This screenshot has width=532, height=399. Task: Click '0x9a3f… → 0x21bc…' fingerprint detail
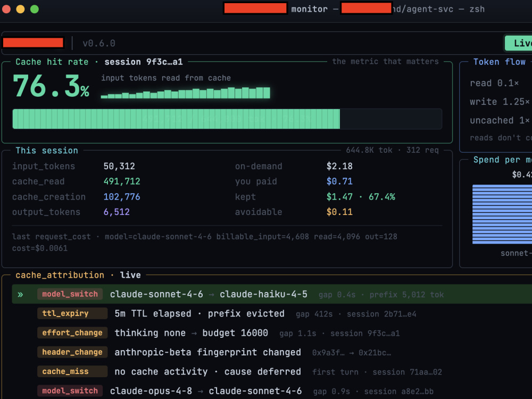pyautogui.click(x=352, y=353)
